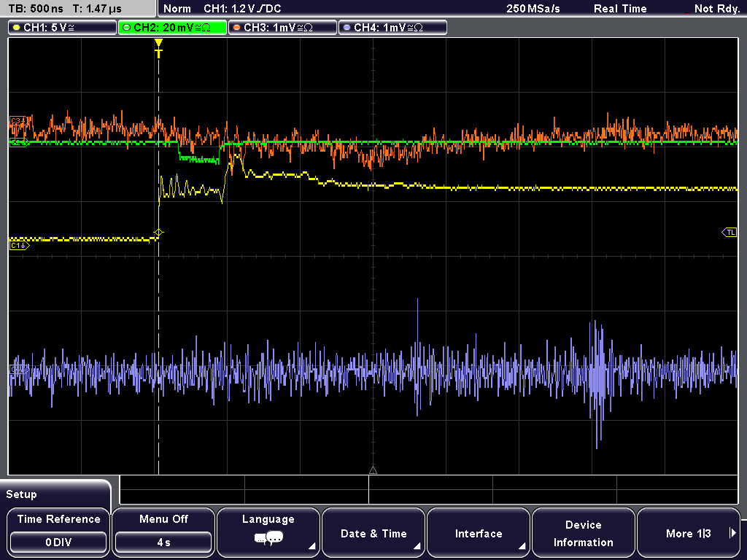Click the yellow trigger position marker T

point(158,48)
